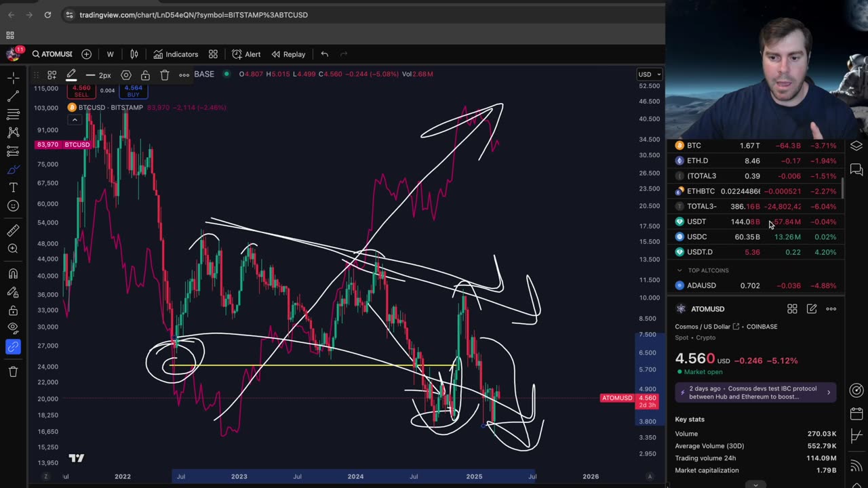The image size is (868, 488).
Task: Open the Indicators dialog
Action: pos(176,54)
